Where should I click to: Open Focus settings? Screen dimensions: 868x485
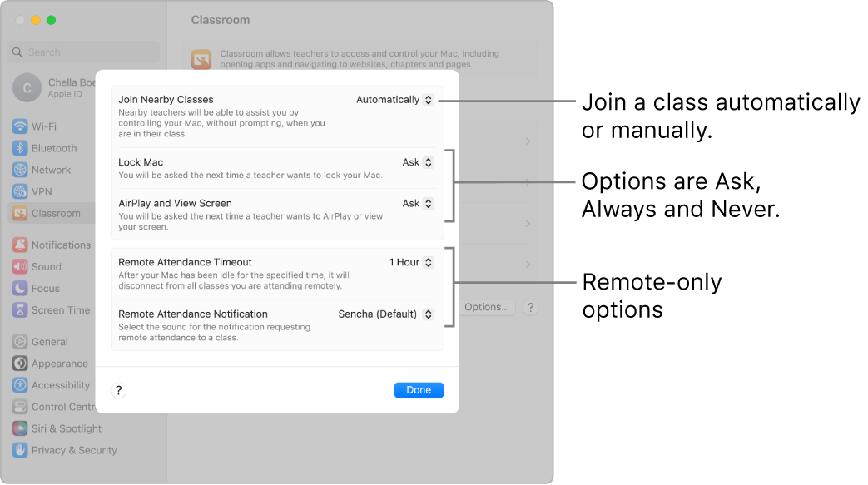(48, 288)
